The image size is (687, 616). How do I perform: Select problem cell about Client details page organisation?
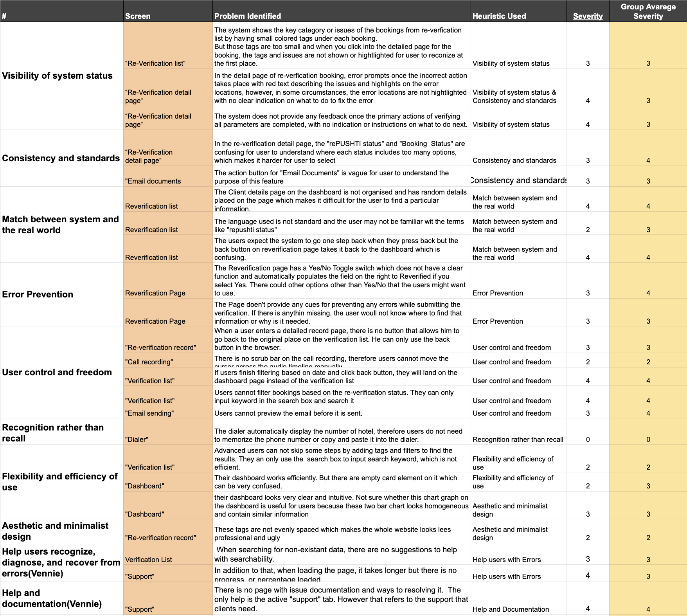point(342,199)
